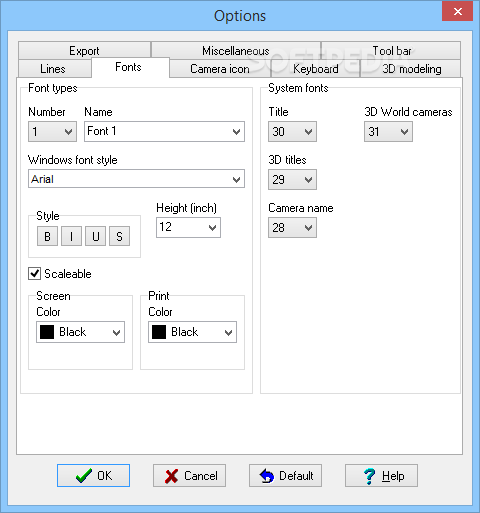The width and height of the screenshot is (480, 513).
Task: Switch to the Camera icon tab
Action: (x=220, y=69)
